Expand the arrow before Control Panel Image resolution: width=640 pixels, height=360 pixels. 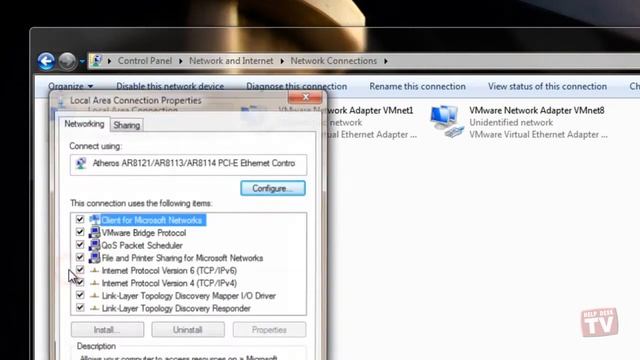point(109,61)
